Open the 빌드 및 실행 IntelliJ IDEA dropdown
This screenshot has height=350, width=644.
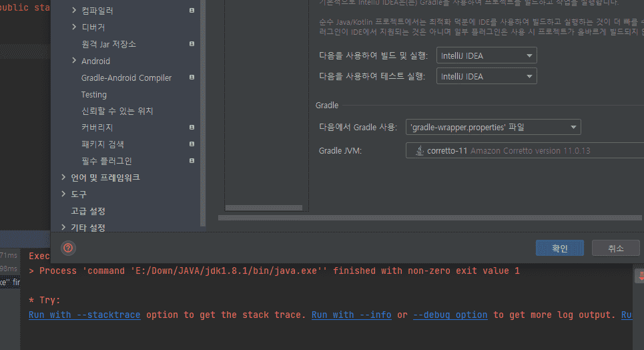(487, 55)
